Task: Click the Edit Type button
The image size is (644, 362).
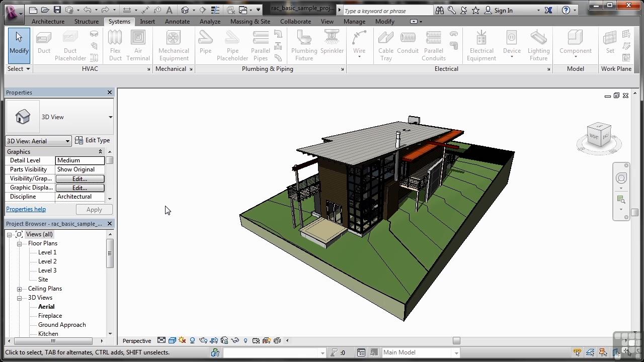Action: (93, 140)
